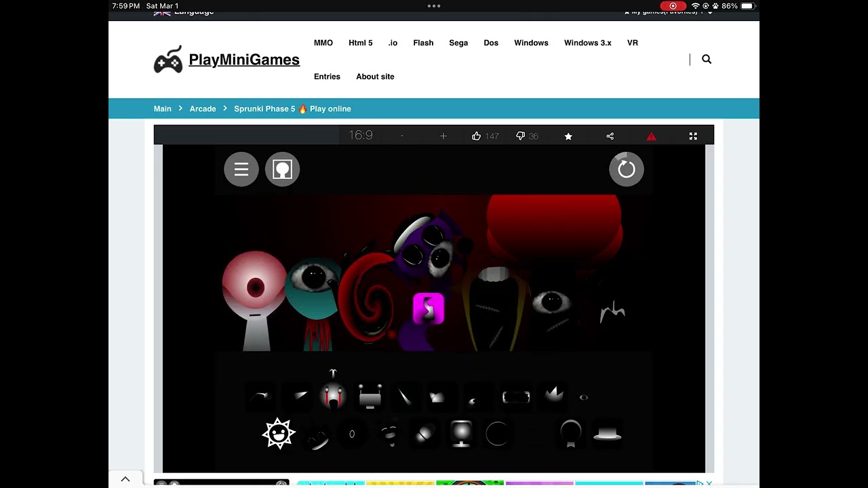This screenshot has height=488, width=868.
Task: Open the Sega games category
Action: pos(458,43)
